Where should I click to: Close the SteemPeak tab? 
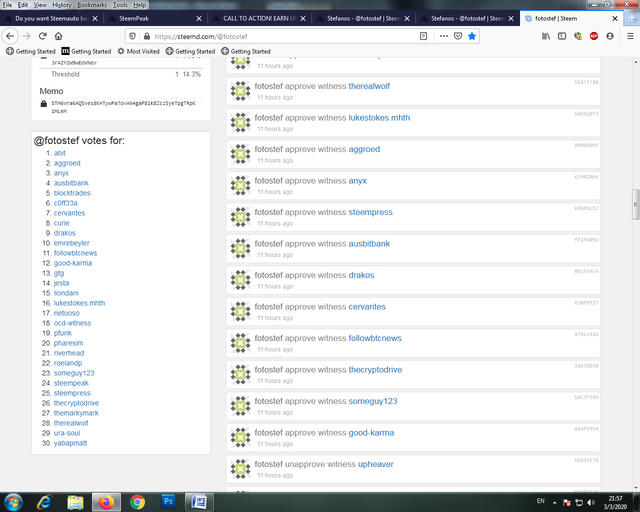click(x=199, y=18)
